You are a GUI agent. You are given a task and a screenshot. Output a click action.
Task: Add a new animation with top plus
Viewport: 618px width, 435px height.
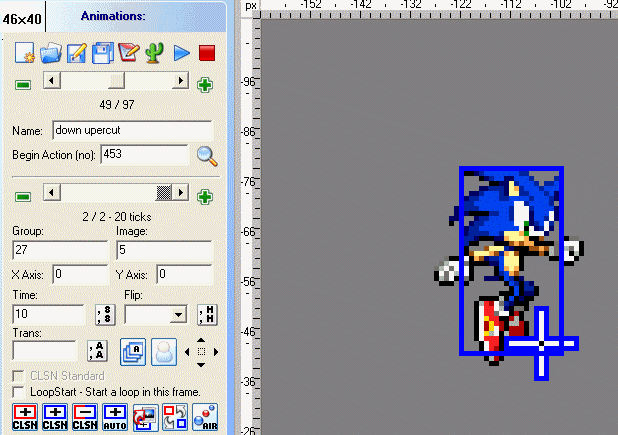[205, 85]
